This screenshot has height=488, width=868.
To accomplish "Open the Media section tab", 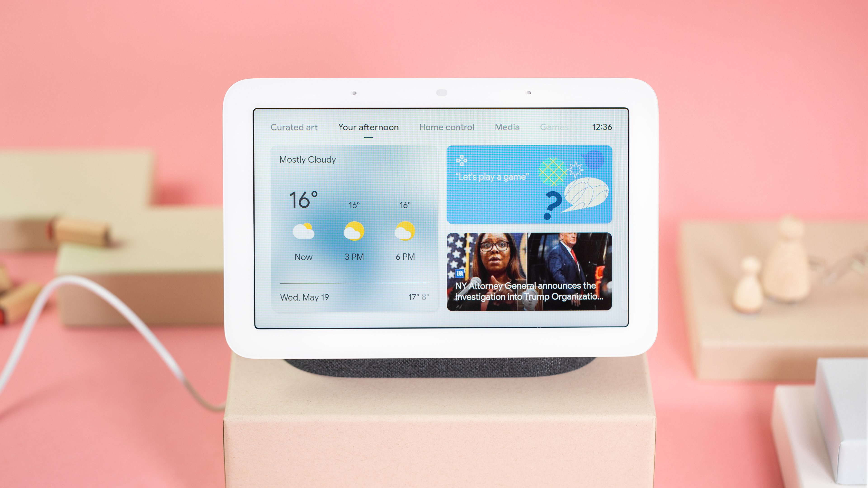I will click(507, 127).
